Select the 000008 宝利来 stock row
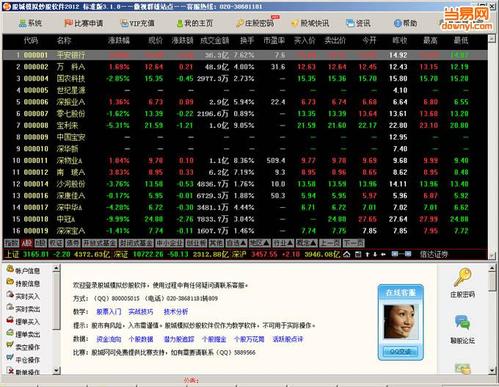 pos(245,125)
